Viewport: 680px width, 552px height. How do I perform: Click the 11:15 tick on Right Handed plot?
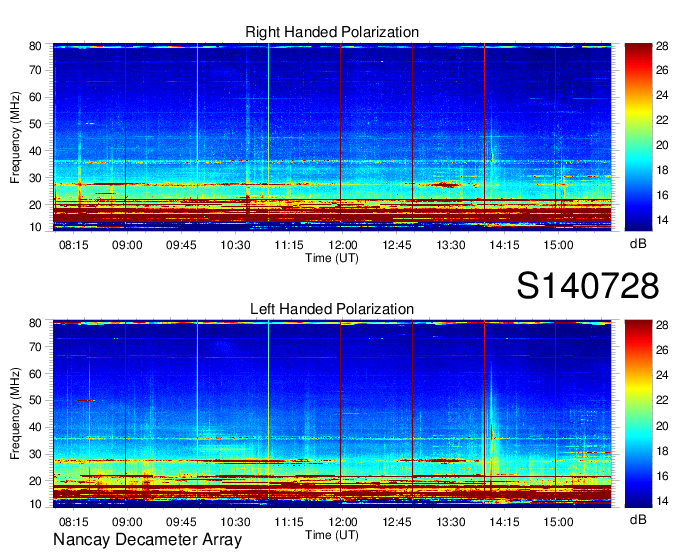tap(289, 245)
